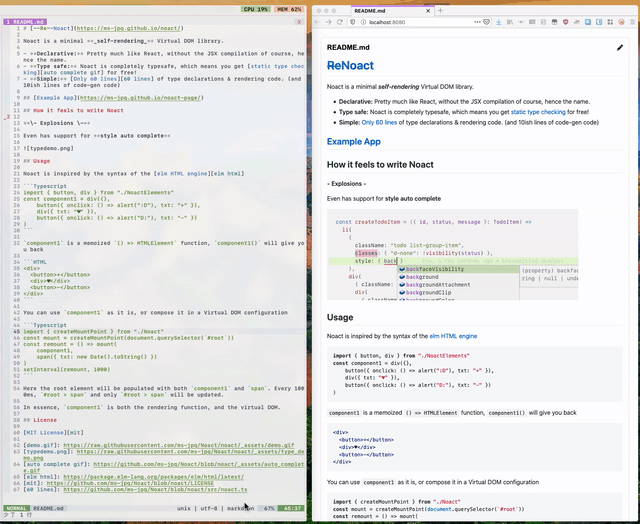The height and width of the screenshot is (524, 640).
Task: Open the ReNoact heading link
Action: coord(350,65)
